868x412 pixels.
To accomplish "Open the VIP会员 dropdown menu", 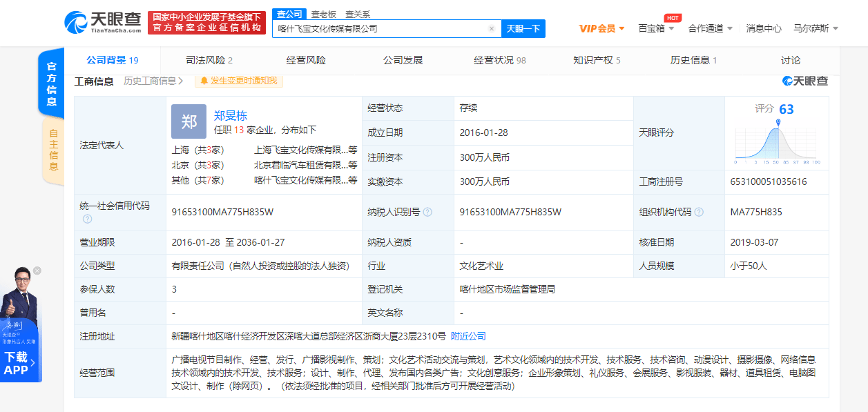I will coord(601,28).
